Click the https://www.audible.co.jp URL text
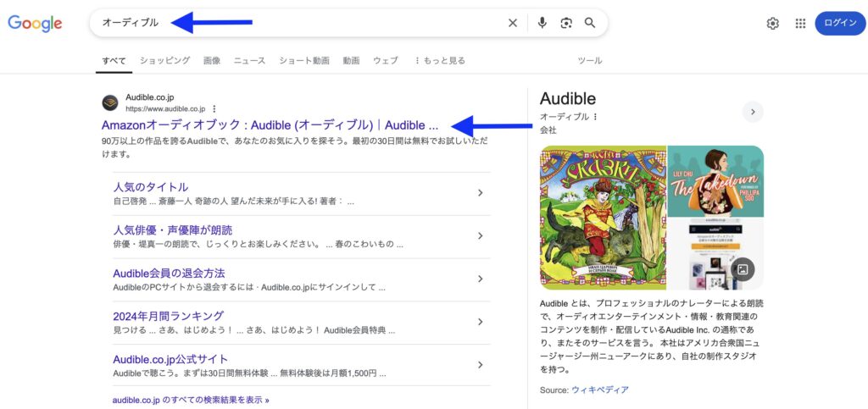Screen dimensions: 868x409 click(165, 109)
